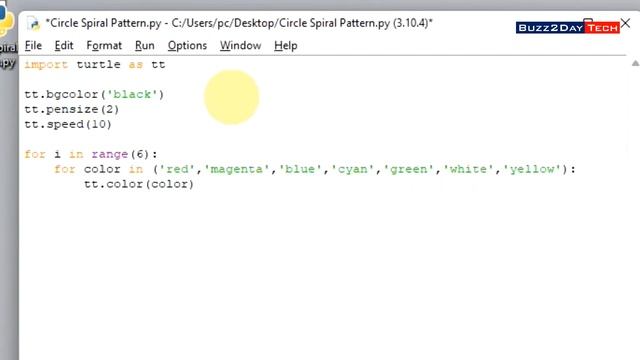Open the Run menu
This screenshot has width=640, height=360.
pos(144,46)
